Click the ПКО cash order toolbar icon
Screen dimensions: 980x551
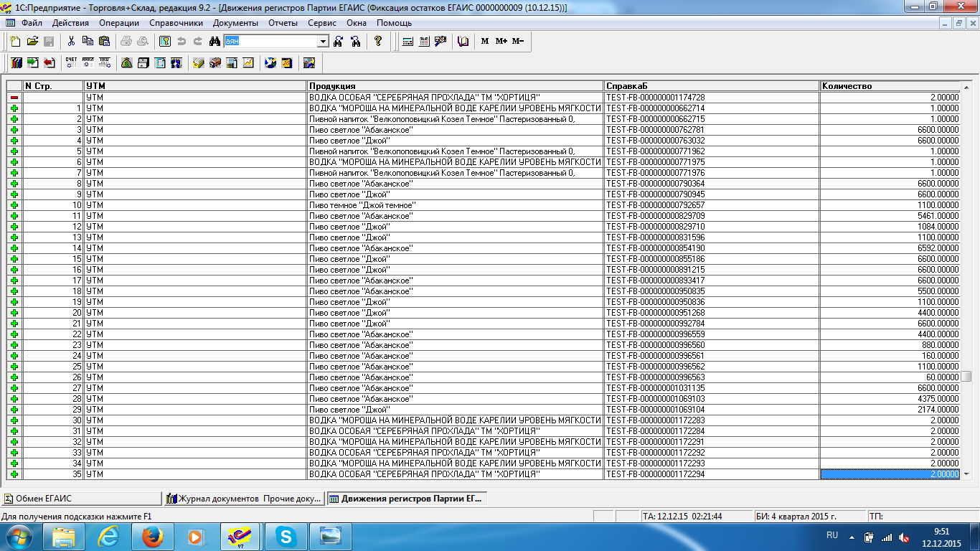tap(105, 62)
